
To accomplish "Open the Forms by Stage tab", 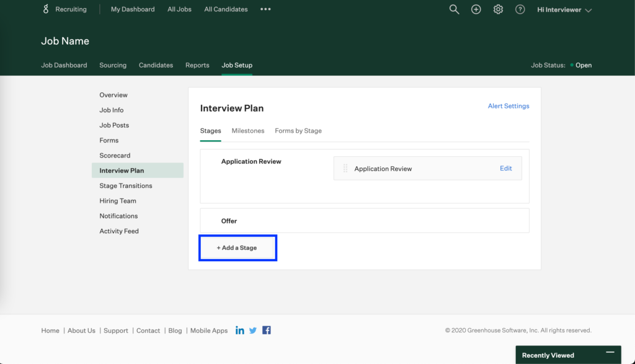I will 298,131.
